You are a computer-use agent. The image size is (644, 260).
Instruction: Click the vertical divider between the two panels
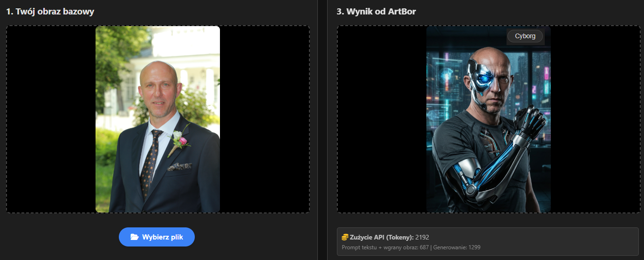pos(317,130)
